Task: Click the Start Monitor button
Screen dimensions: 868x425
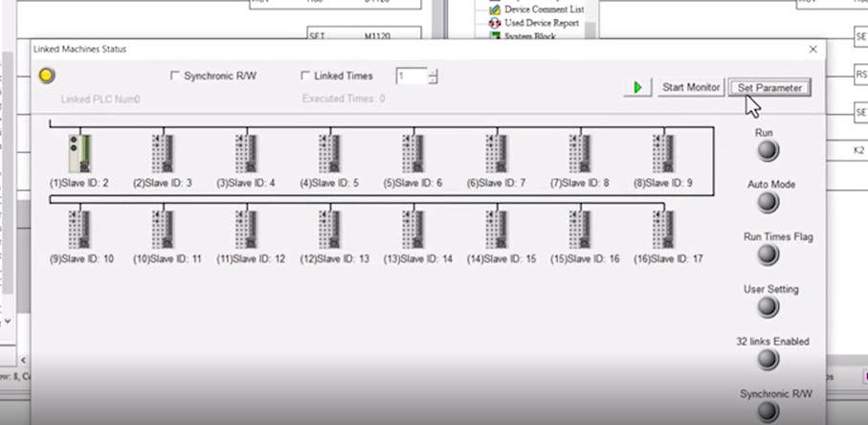Action: 691,87
